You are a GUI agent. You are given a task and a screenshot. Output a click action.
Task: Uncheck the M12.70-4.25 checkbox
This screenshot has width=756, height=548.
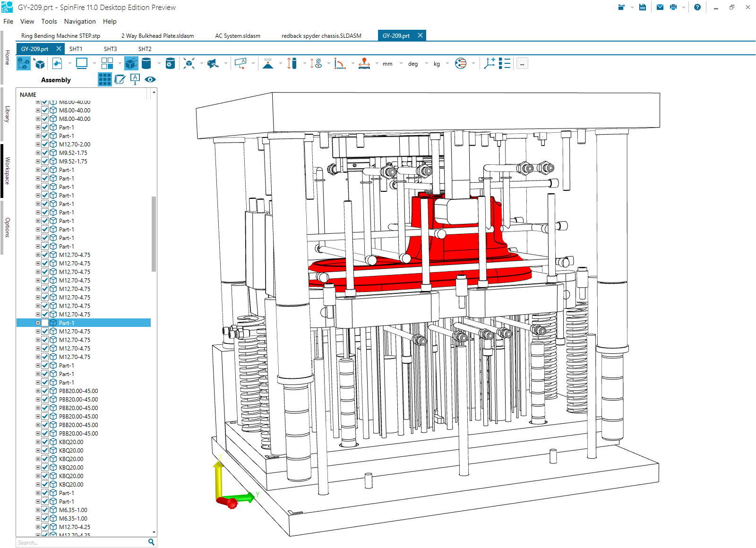coord(45,527)
